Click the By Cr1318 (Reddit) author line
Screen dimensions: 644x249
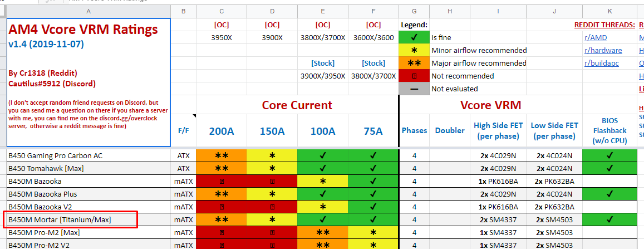click(42, 73)
